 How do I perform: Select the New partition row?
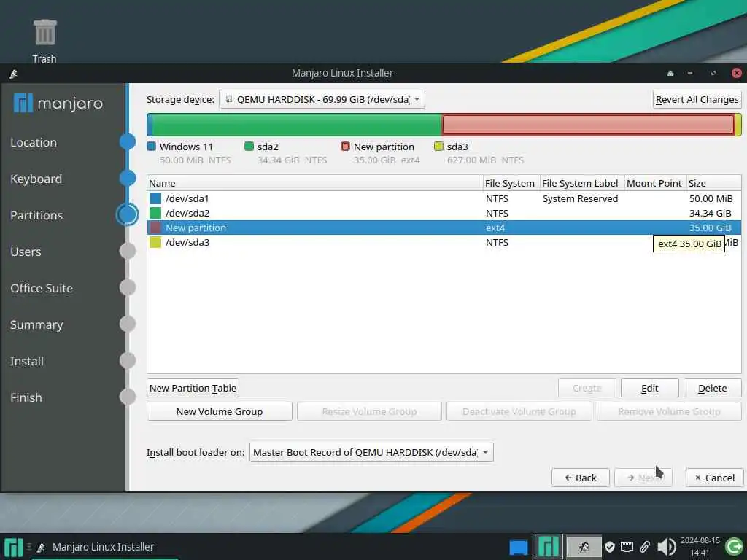coord(444,227)
